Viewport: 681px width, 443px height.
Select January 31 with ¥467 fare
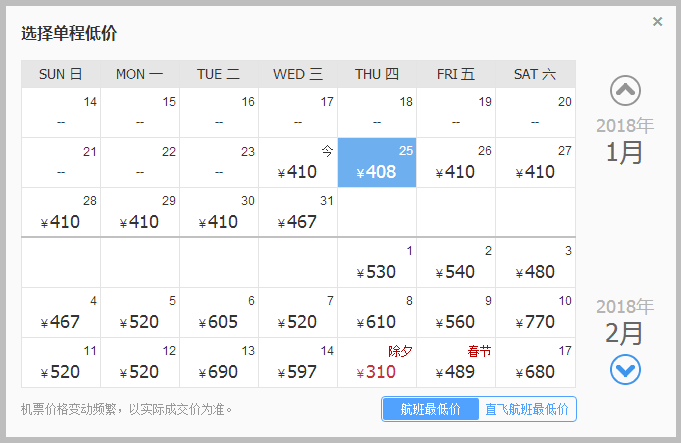tap(298, 212)
